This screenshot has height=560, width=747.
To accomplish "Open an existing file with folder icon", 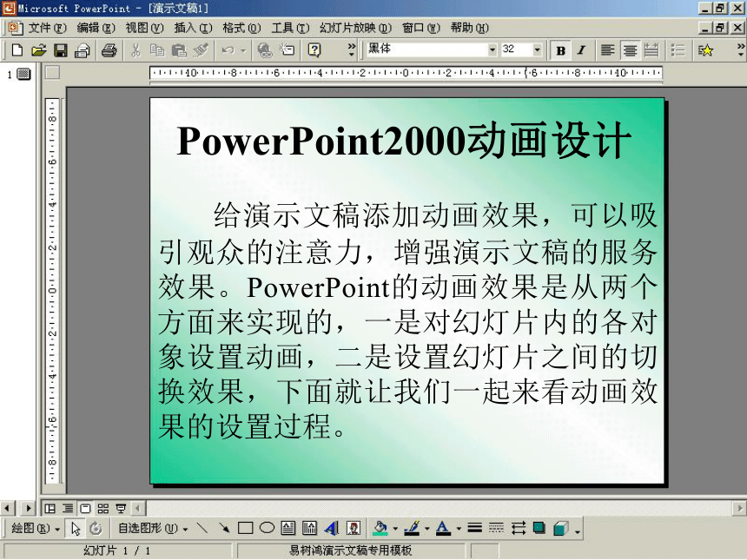I will (x=38, y=50).
